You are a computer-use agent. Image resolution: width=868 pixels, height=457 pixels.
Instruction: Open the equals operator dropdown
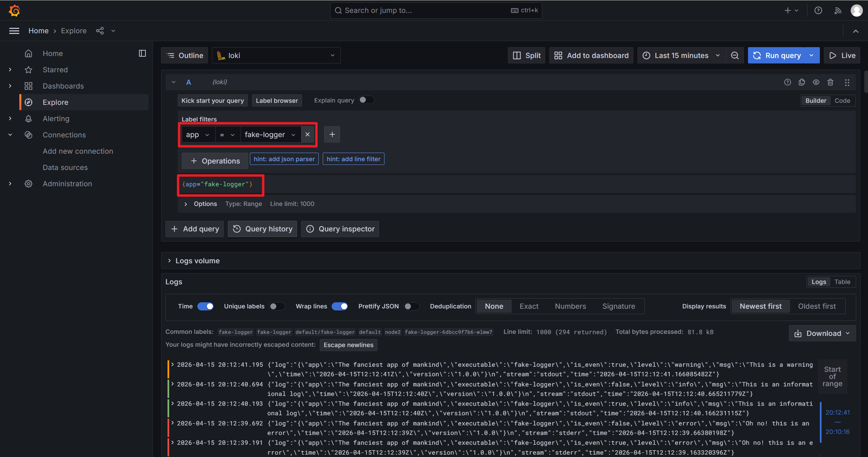coord(227,135)
